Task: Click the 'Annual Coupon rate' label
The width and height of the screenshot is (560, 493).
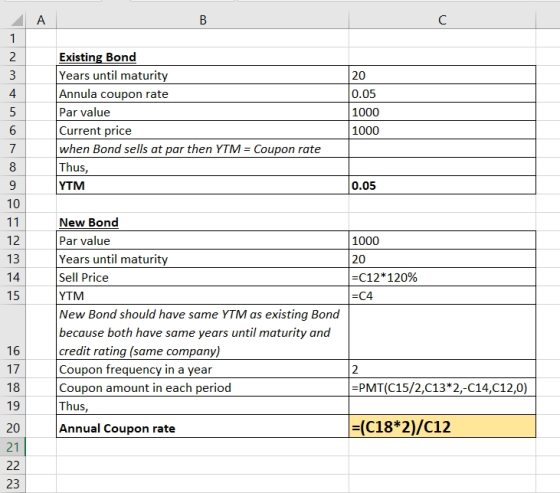Action: 202,427
